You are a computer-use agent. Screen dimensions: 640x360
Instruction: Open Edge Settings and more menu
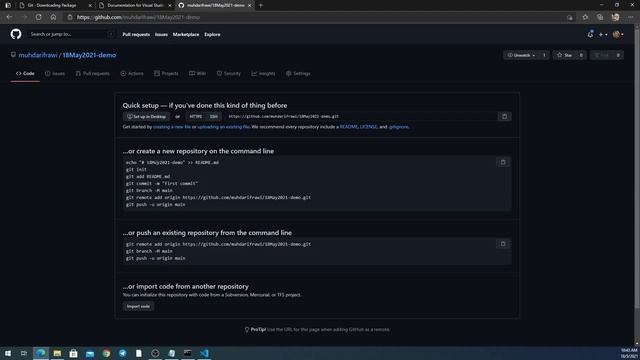[x=631, y=17]
